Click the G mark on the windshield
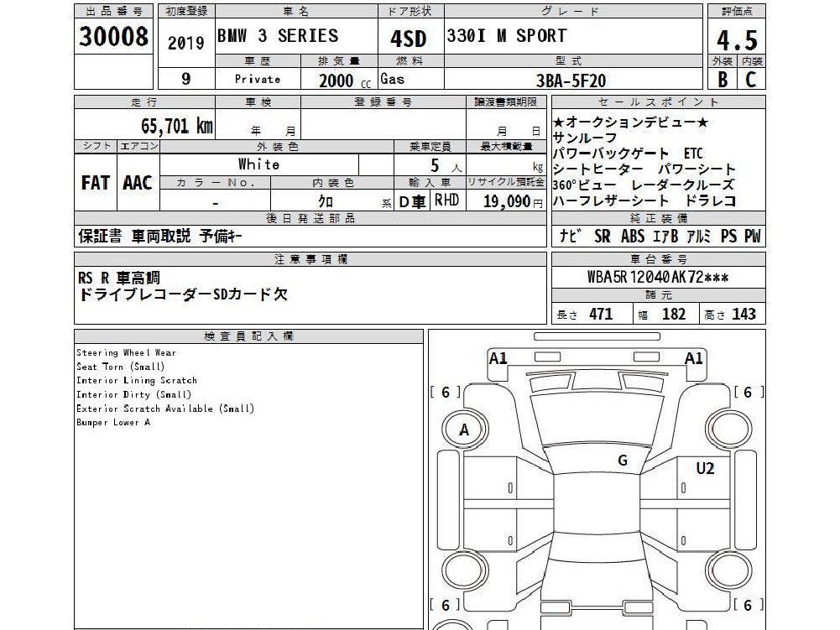Image resolution: width=840 pixels, height=630 pixels. pyautogui.click(x=623, y=461)
